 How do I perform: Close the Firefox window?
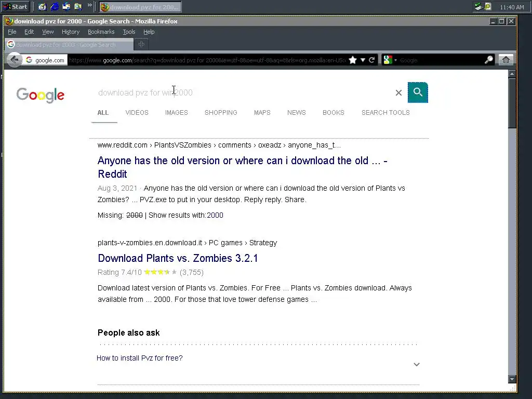[511, 21]
